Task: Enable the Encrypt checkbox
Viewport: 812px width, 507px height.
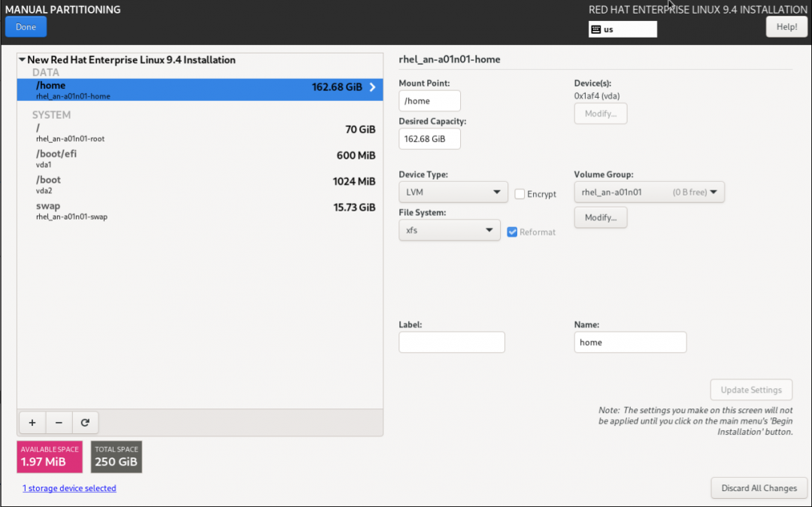Action: coord(520,194)
